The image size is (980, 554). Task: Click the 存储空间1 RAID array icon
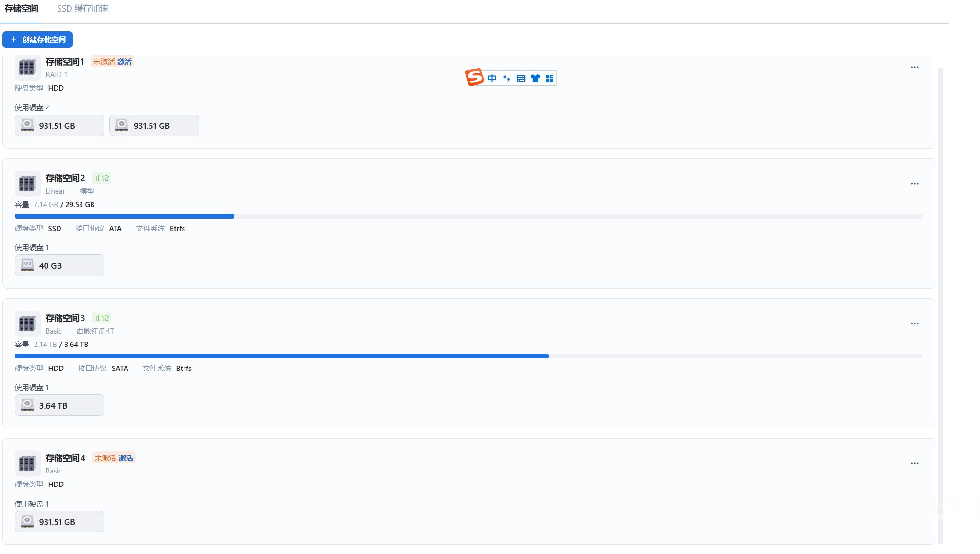click(27, 67)
